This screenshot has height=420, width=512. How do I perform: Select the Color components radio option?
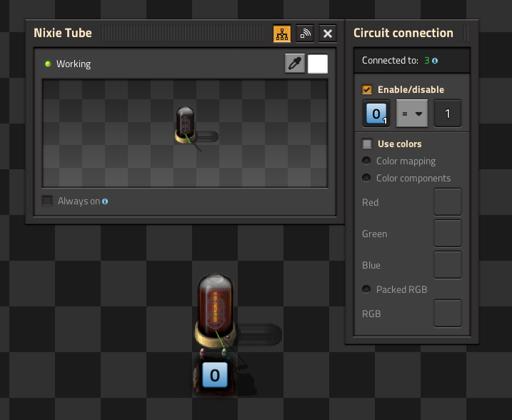(367, 178)
